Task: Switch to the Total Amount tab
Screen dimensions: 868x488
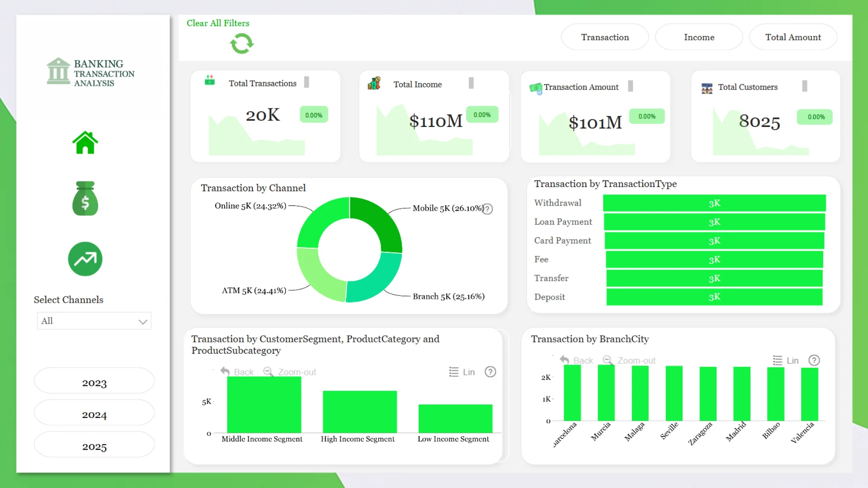Action: click(x=793, y=37)
